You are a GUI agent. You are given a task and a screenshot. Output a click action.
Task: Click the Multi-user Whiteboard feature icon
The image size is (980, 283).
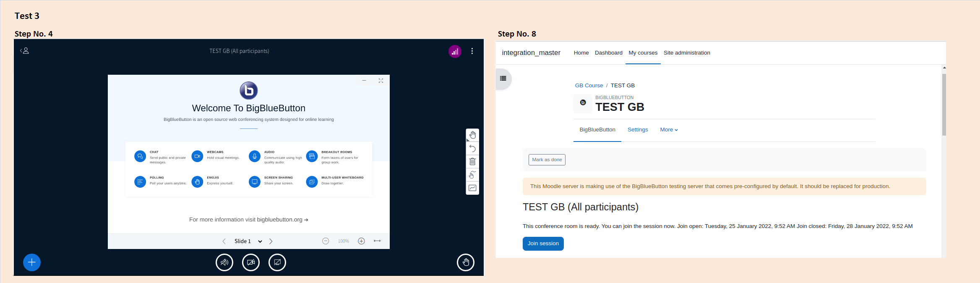pyautogui.click(x=312, y=182)
